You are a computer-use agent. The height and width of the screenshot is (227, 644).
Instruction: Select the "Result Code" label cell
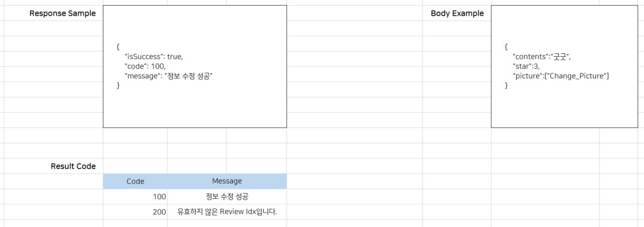pyautogui.click(x=73, y=166)
